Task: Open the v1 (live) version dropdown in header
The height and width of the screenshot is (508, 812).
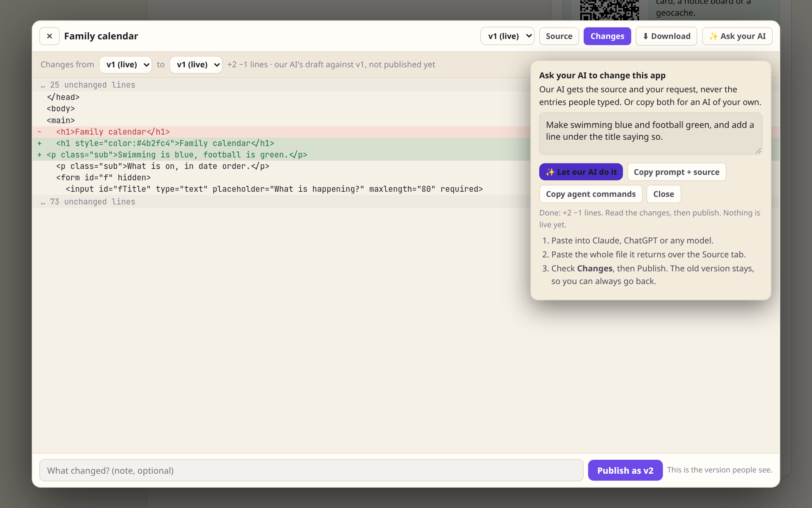Action: click(507, 36)
